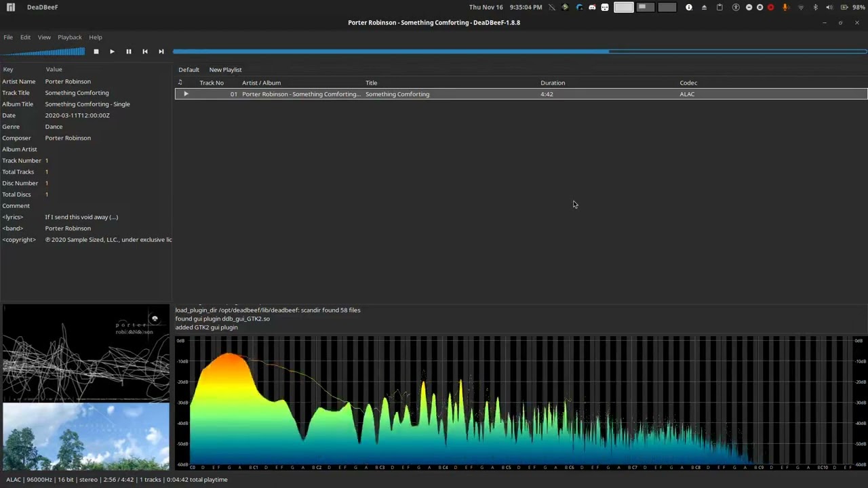Click the spectrum analyzer visualization
Viewport: 868px width, 488px height.
(x=521, y=401)
